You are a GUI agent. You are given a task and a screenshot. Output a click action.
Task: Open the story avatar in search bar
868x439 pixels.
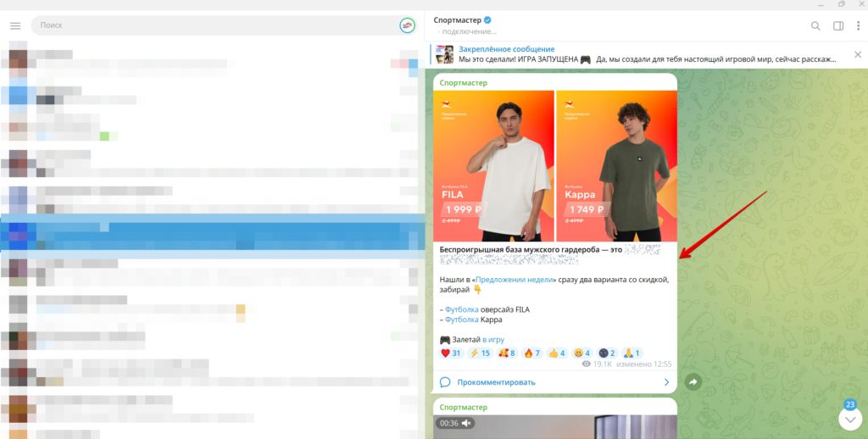coord(407,25)
